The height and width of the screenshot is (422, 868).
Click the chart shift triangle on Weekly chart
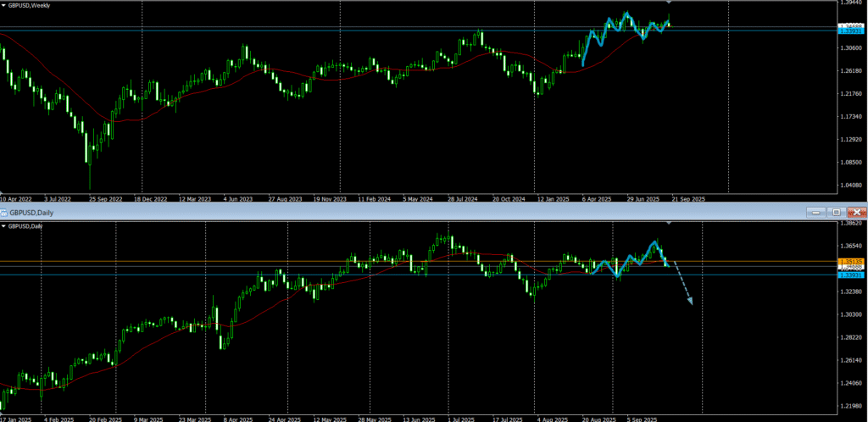(x=670, y=4)
